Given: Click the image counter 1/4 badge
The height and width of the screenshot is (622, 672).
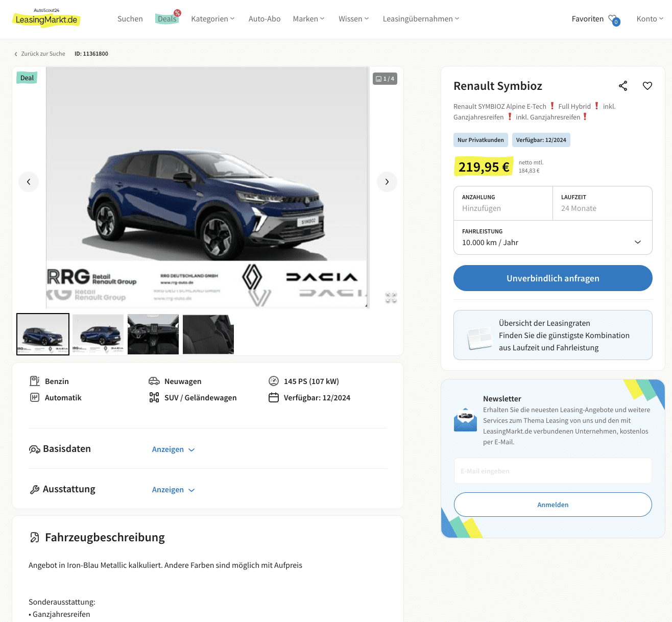Looking at the screenshot, I should [385, 79].
